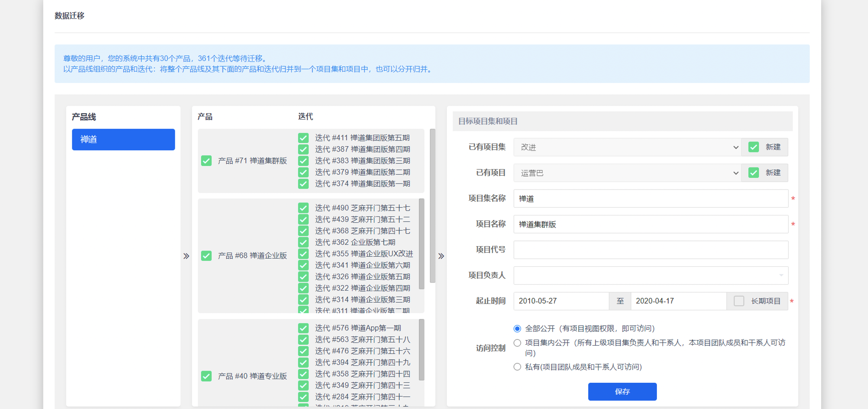Click double-arrow icon before target project panel
The image size is (868, 409).
click(441, 256)
